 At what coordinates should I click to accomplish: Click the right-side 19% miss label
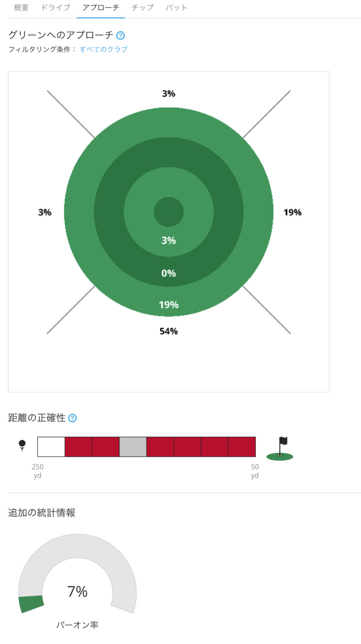[x=292, y=212]
